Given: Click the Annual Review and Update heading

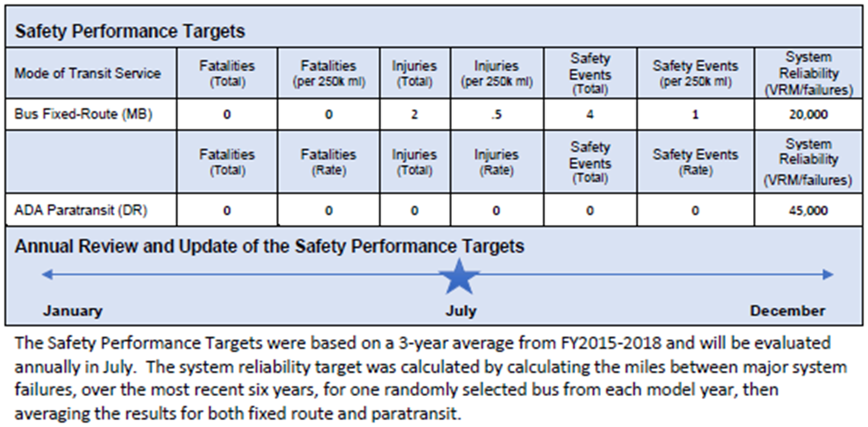Looking at the screenshot, I should 269,247.
